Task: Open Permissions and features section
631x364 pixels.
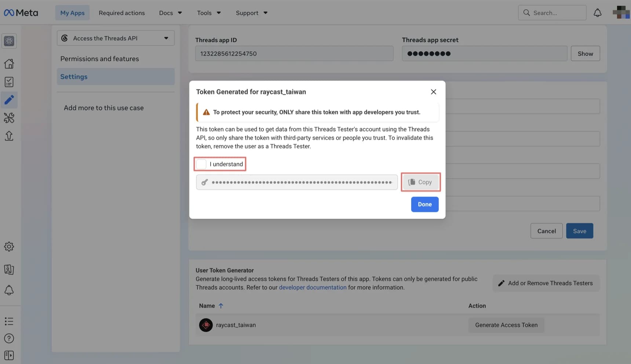Action: tap(100, 59)
